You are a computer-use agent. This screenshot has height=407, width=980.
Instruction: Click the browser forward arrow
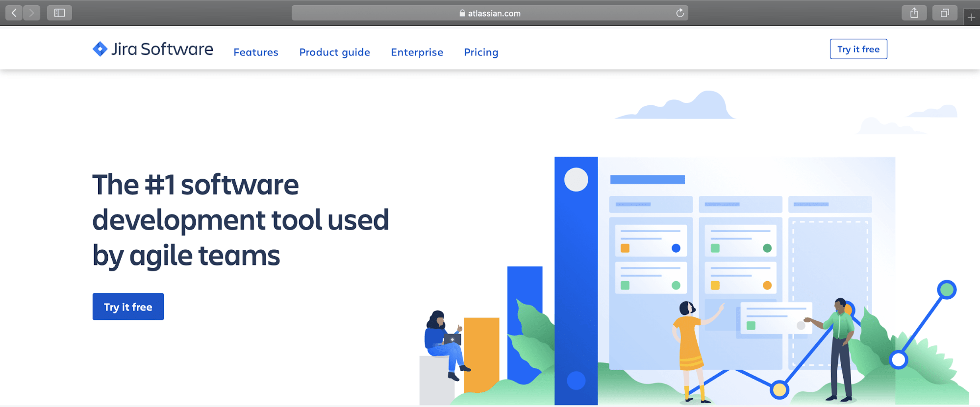coord(31,13)
